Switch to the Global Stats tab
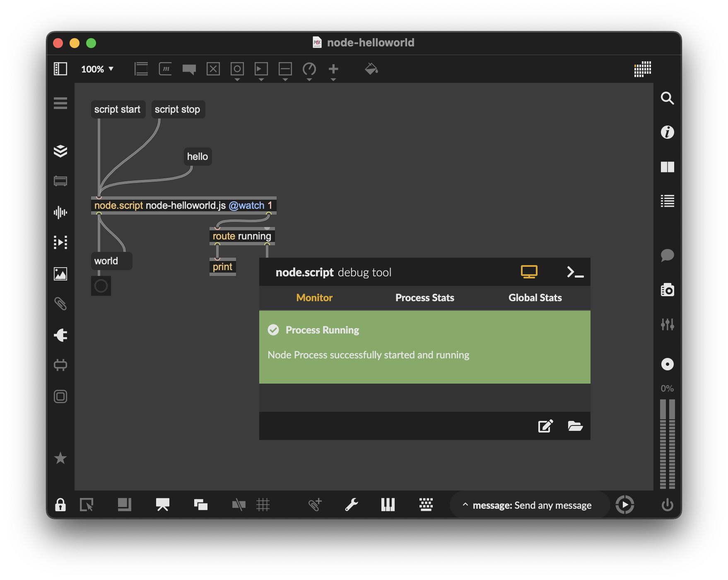Viewport: 728px width, 580px height. pyautogui.click(x=535, y=298)
